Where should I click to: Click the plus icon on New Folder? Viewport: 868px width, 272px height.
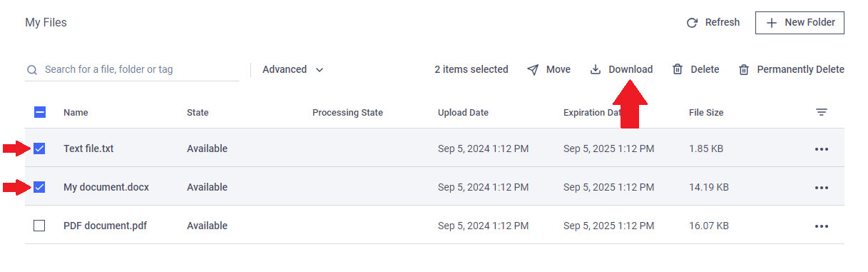(772, 23)
